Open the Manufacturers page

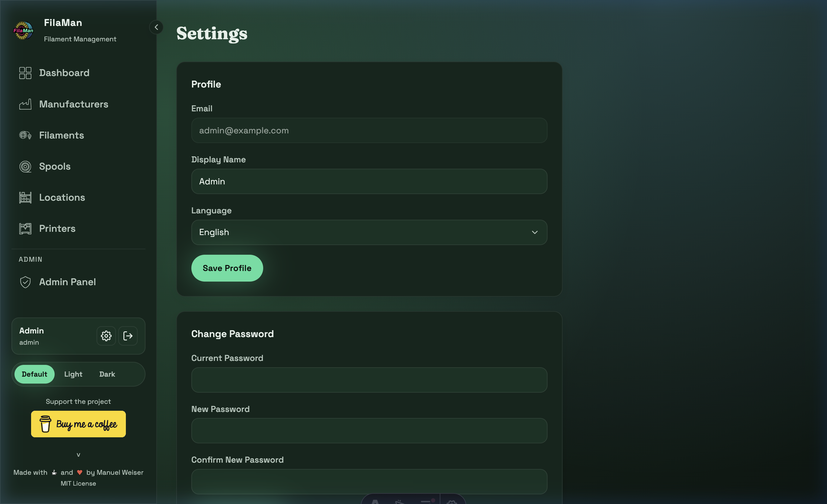coord(74,104)
